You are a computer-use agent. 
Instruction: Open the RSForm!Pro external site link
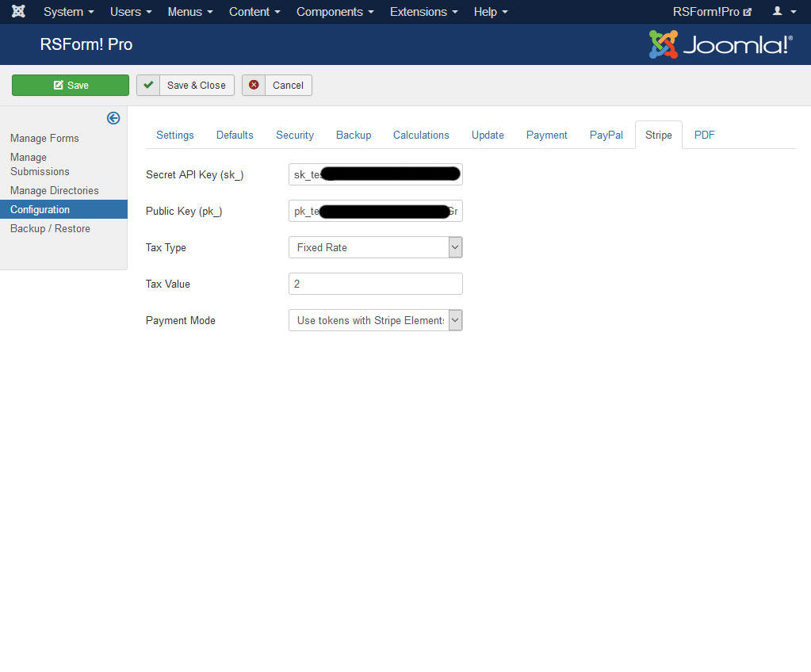tap(712, 12)
